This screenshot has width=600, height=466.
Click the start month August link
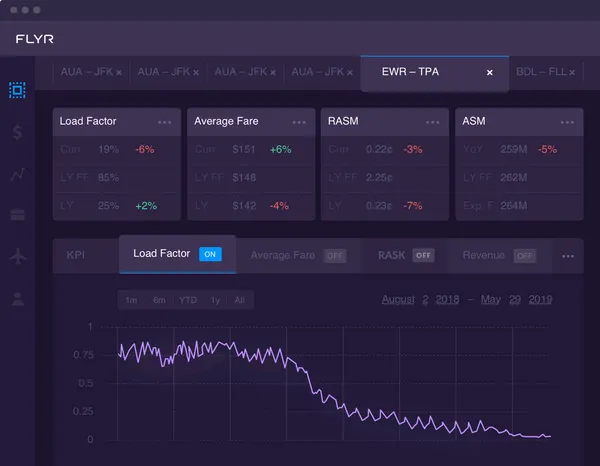(398, 300)
